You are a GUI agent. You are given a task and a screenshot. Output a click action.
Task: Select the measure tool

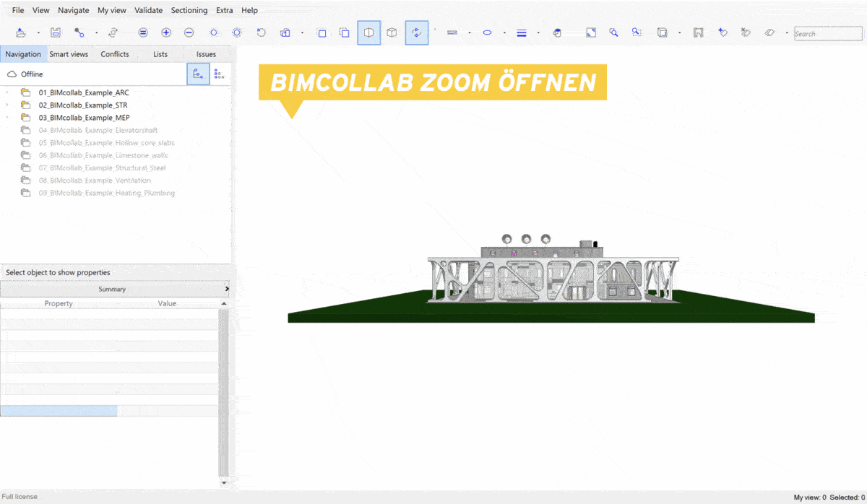(454, 32)
